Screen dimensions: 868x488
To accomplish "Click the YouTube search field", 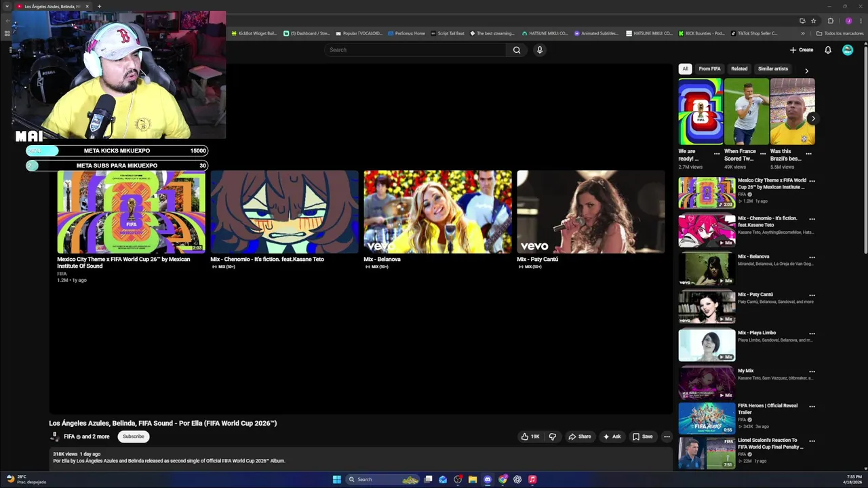I will pyautogui.click(x=415, y=49).
